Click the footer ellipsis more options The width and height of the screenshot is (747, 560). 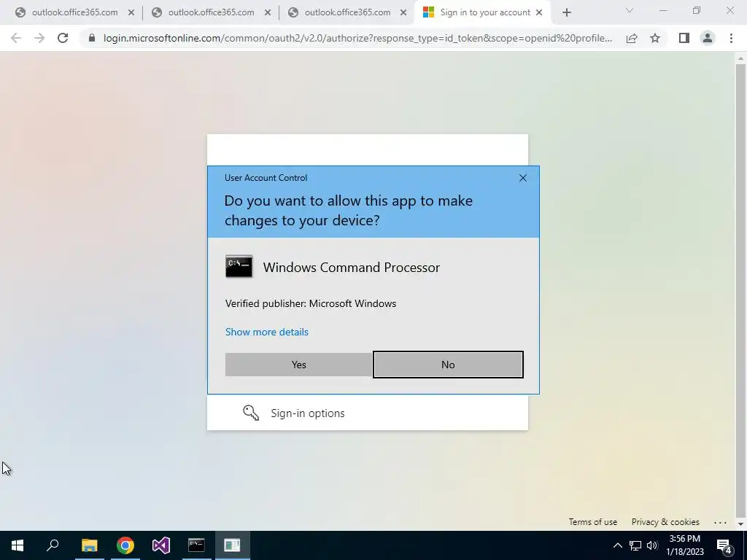[720, 522]
